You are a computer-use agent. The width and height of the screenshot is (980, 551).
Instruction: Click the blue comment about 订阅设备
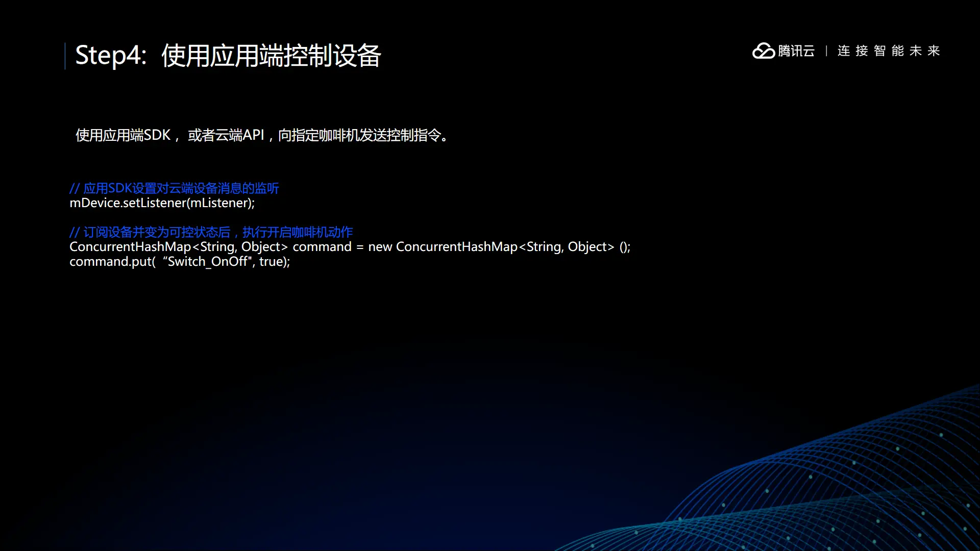[x=211, y=232]
